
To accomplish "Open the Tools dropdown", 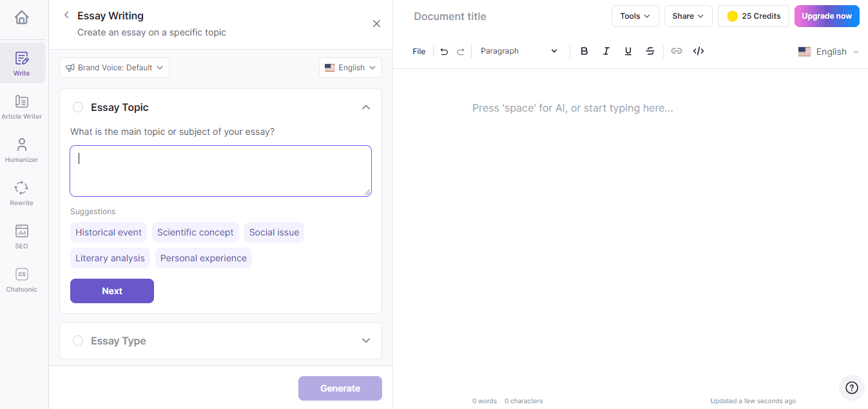I will pos(635,16).
